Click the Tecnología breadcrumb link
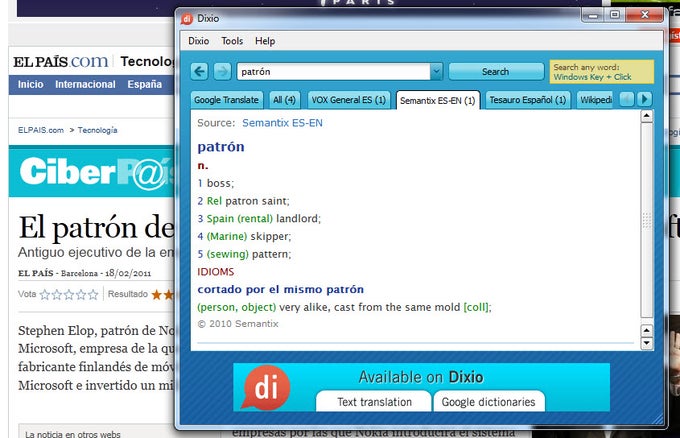This screenshot has width=680, height=438. (x=98, y=130)
